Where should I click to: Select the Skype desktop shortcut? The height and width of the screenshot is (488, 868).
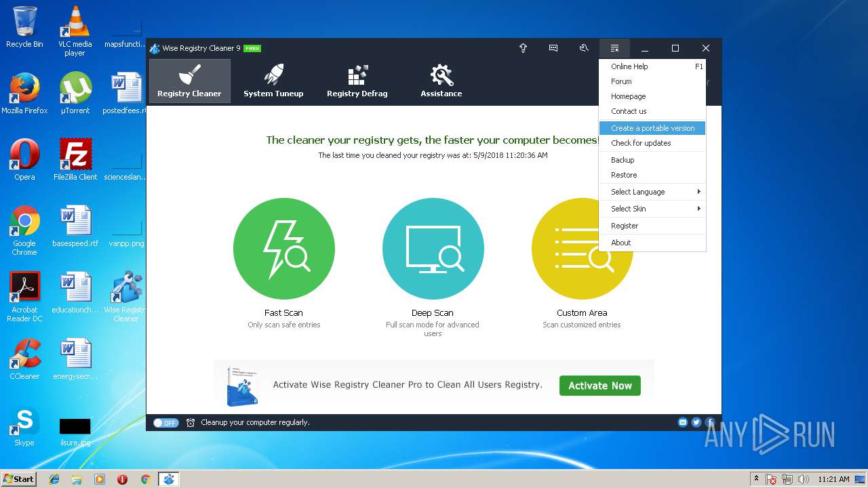[24, 426]
